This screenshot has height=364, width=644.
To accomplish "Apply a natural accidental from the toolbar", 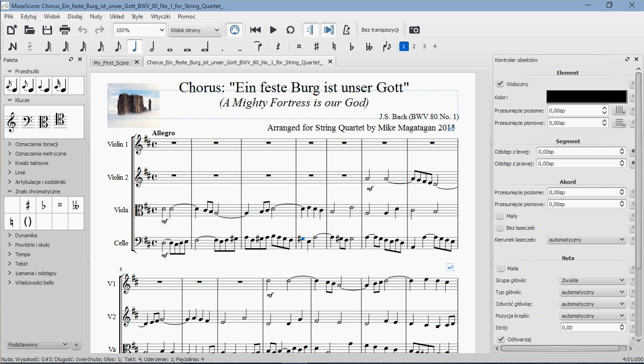I will pos(334,46).
